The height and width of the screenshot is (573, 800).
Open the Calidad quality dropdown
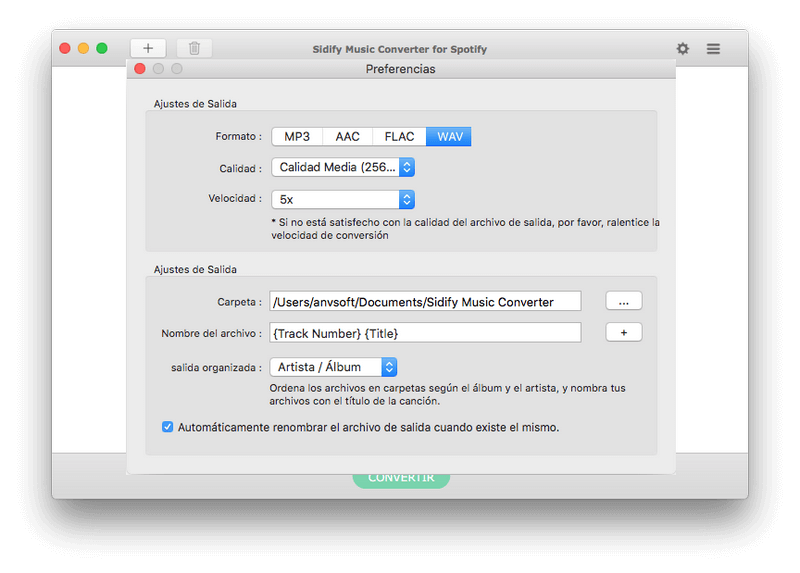coord(343,167)
